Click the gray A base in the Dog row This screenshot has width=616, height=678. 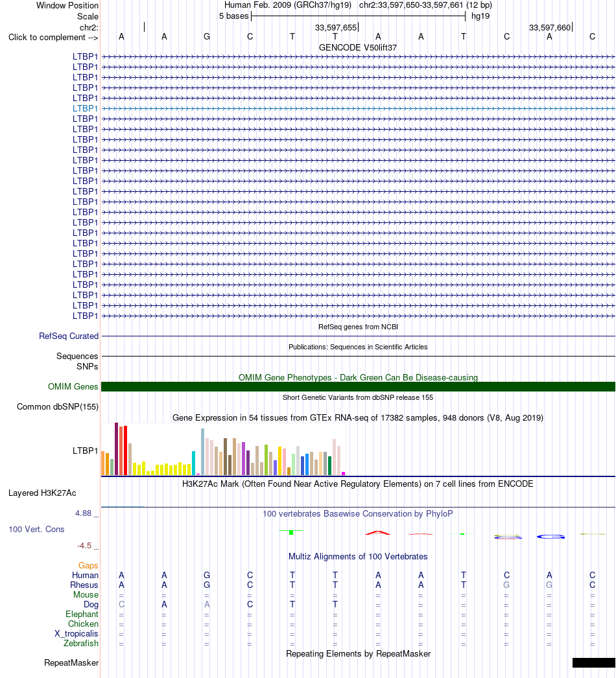[x=207, y=605]
